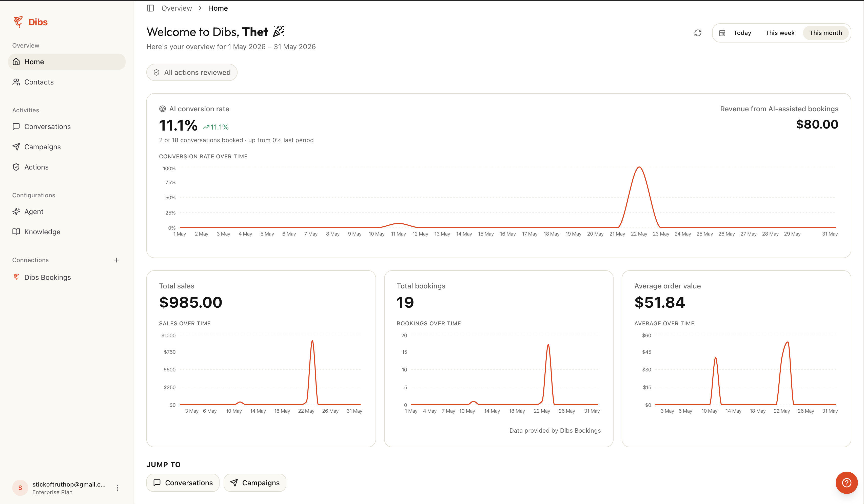Open the account options kebab menu
Screen dimensions: 864x504
pos(117,488)
